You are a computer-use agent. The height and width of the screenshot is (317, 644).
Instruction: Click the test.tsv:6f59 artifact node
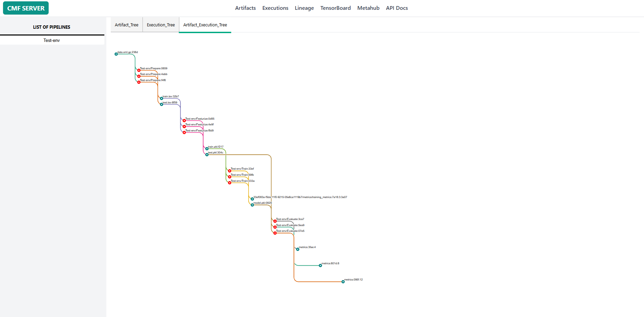tap(161, 104)
